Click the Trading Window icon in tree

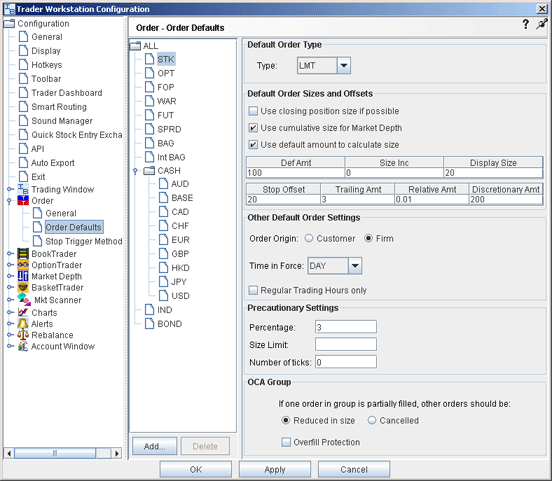(x=23, y=189)
